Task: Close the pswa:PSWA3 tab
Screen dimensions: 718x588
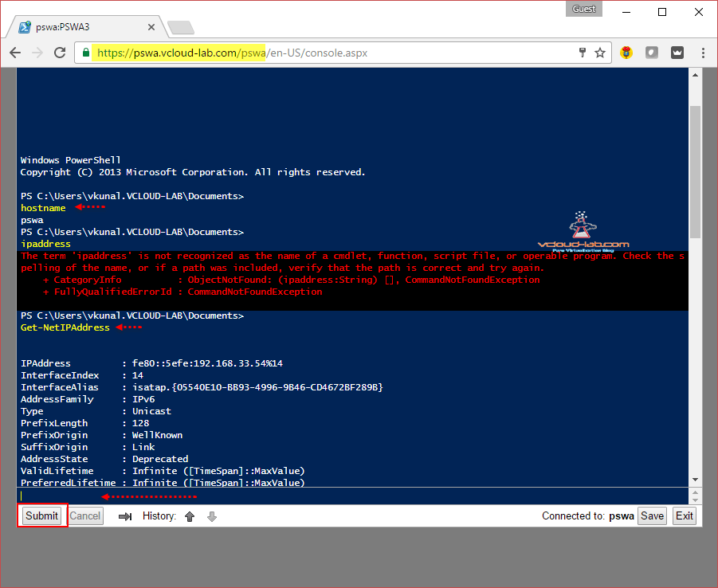Action: (151, 27)
